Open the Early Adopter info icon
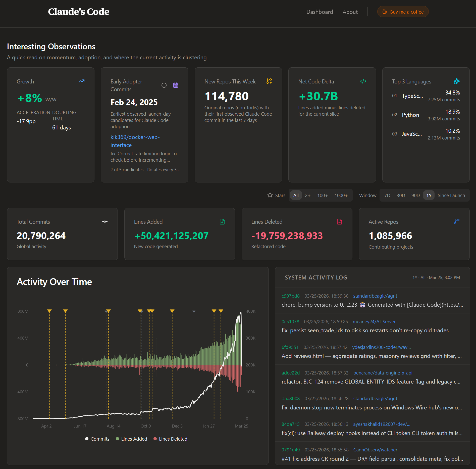476x469 pixels. tap(164, 85)
